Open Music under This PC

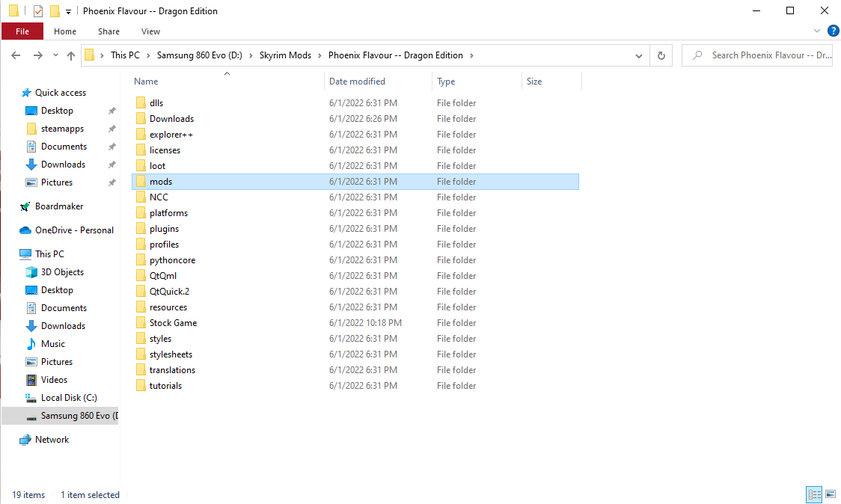pos(53,344)
